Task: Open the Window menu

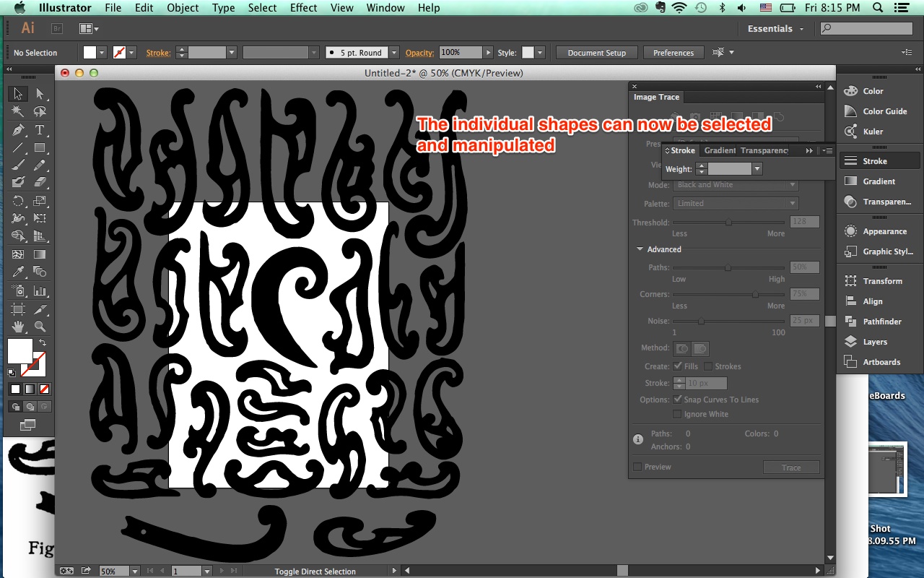Action: point(385,8)
